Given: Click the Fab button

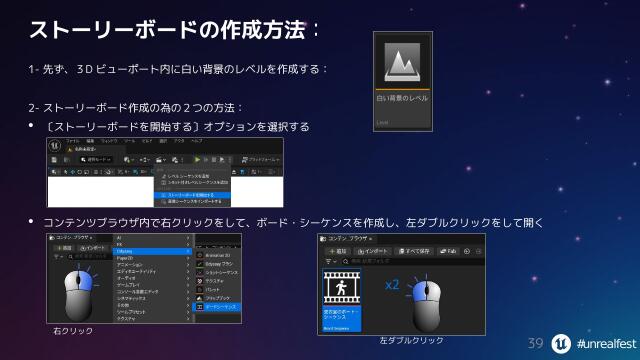Looking at the screenshot, I should tap(448, 251).
